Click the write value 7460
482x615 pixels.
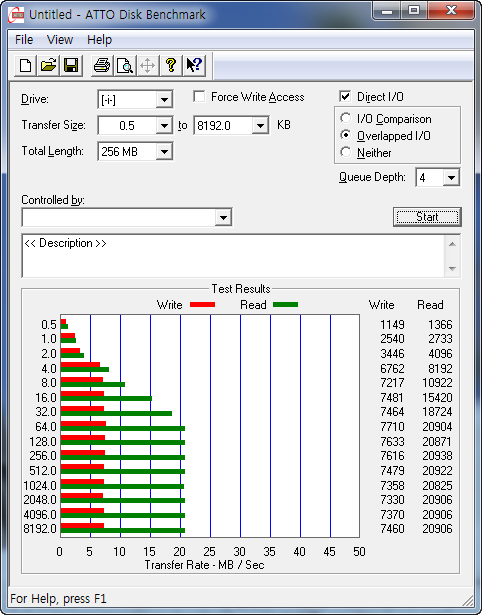click(392, 529)
